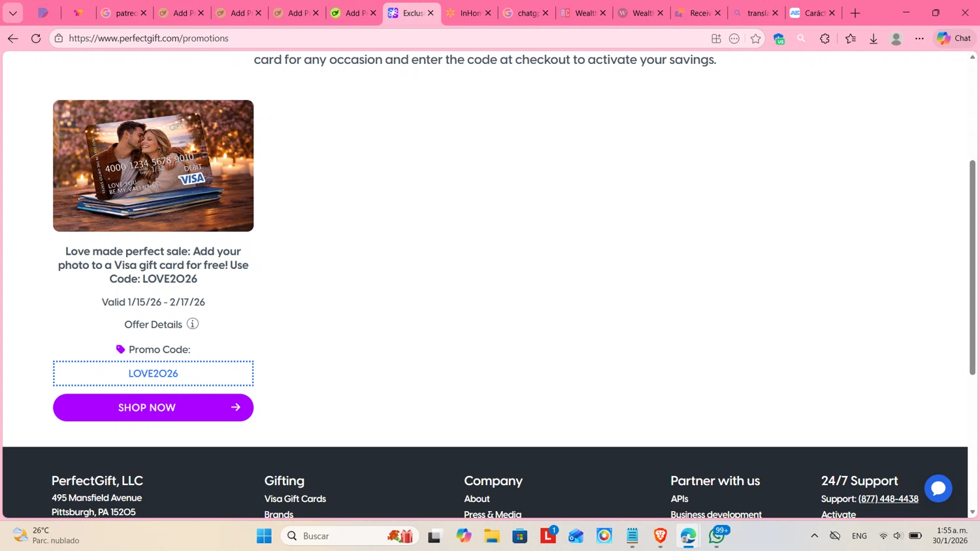This screenshot has width=980, height=551.
Task: Open the clock and calendar flyout
Action: tap(951, 536)
